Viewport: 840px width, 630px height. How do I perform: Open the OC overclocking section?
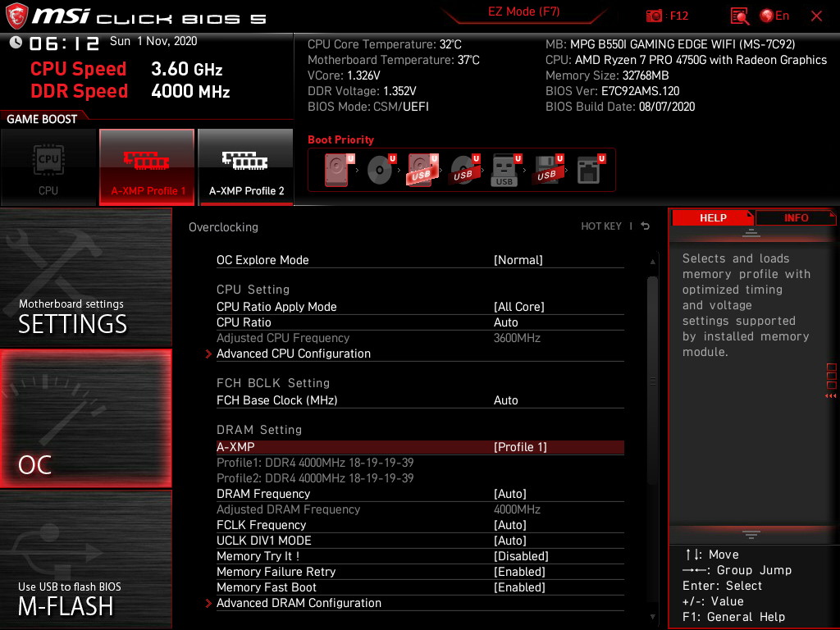[85, 418]
